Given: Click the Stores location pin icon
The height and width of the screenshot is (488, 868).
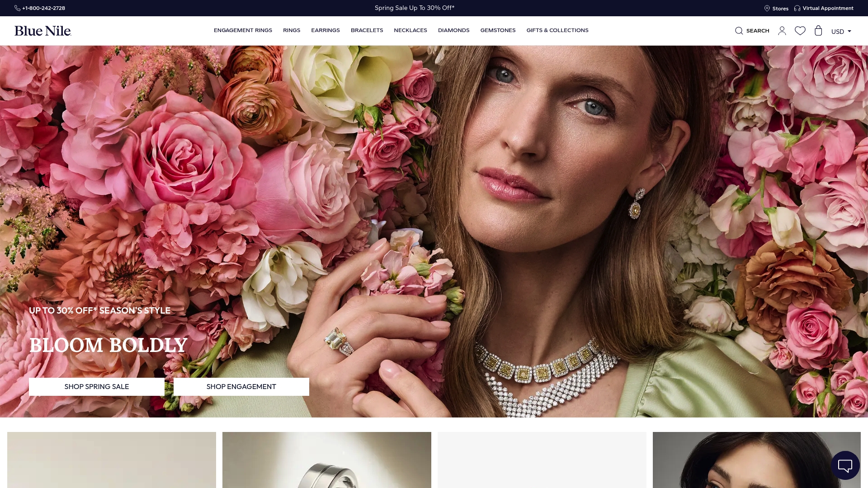Looking at the screenshot, I should (x=767, y=8).
